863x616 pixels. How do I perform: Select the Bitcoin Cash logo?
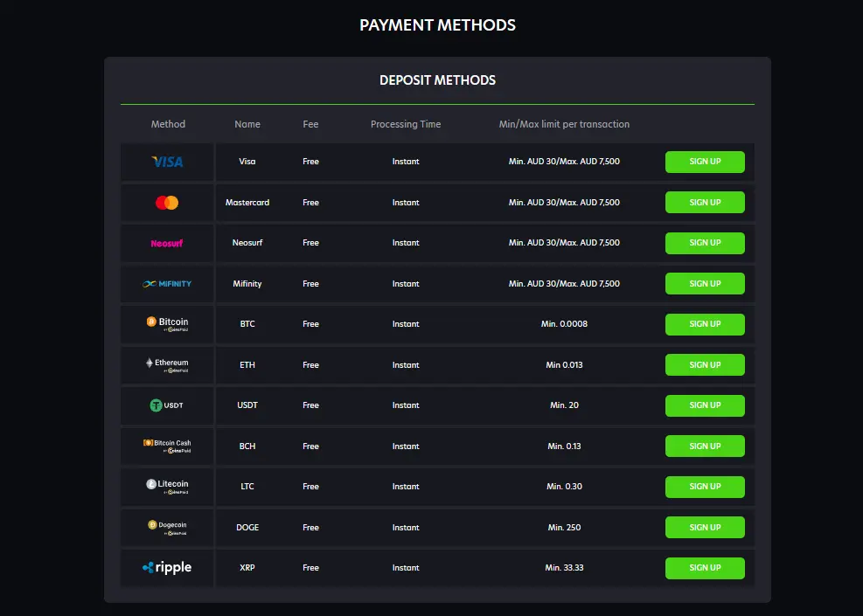click(167, 446)
